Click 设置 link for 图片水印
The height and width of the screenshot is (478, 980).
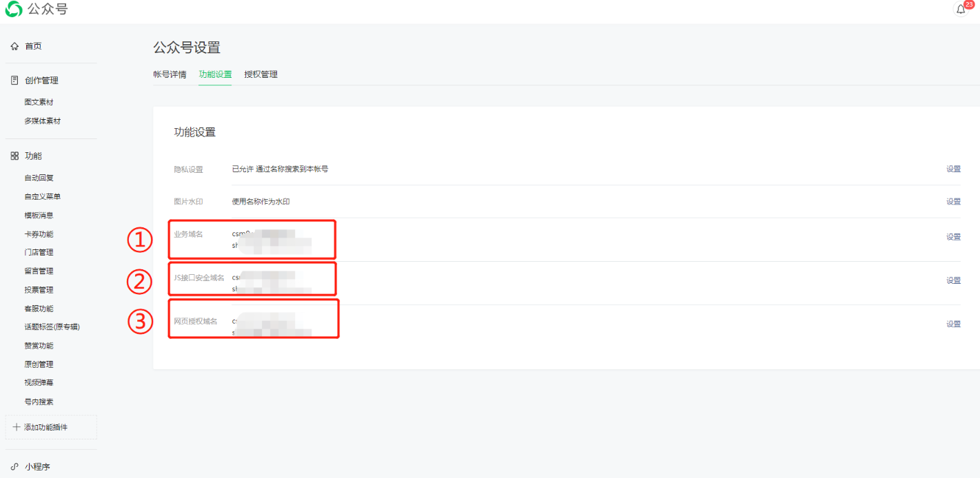[x=953, y=202]
